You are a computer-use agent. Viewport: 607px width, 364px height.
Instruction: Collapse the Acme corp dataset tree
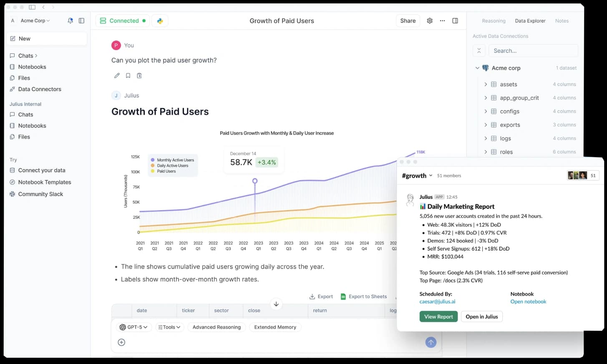click(477, 68)
